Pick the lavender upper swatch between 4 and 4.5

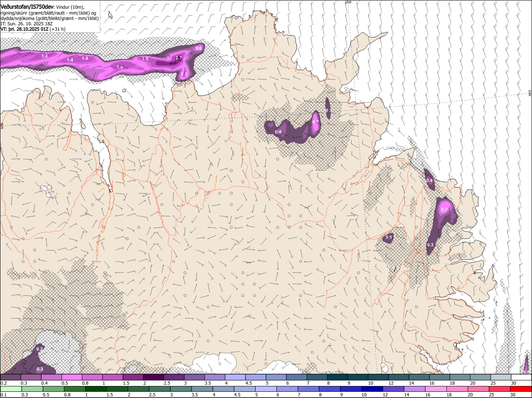click(x=235, y=377)
